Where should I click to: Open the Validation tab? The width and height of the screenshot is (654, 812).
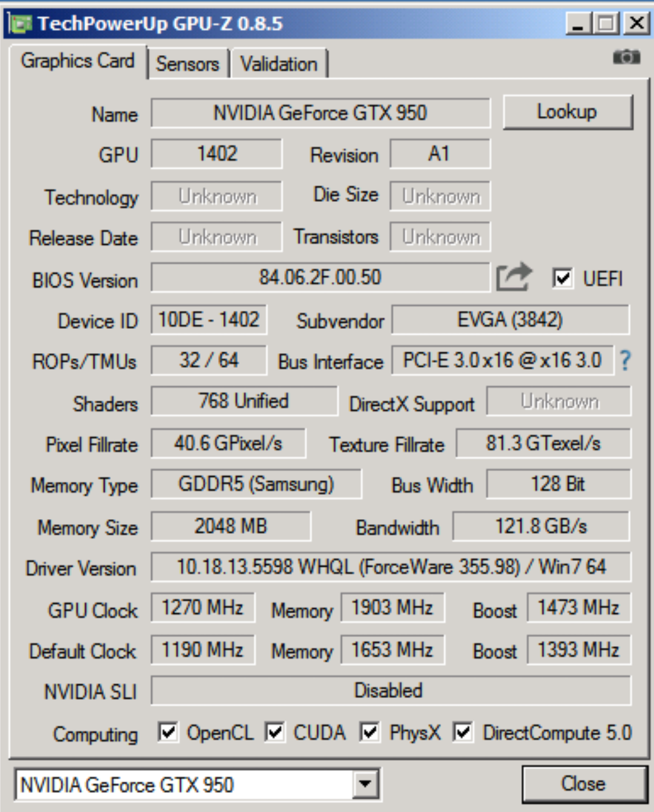(279, 64)
